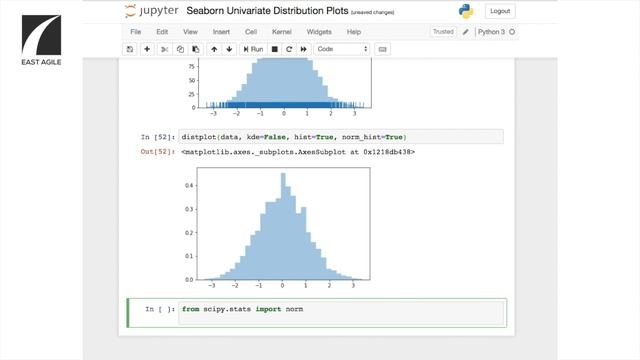The image size is (640, 360).
Task: Click the unsaved changes status text
Action: tap(372, 13)
